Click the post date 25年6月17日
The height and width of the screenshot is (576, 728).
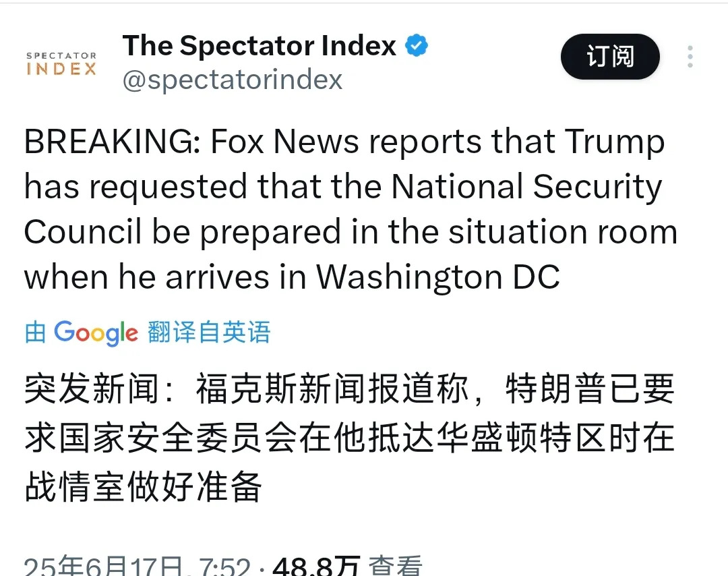tap(103, 566)
